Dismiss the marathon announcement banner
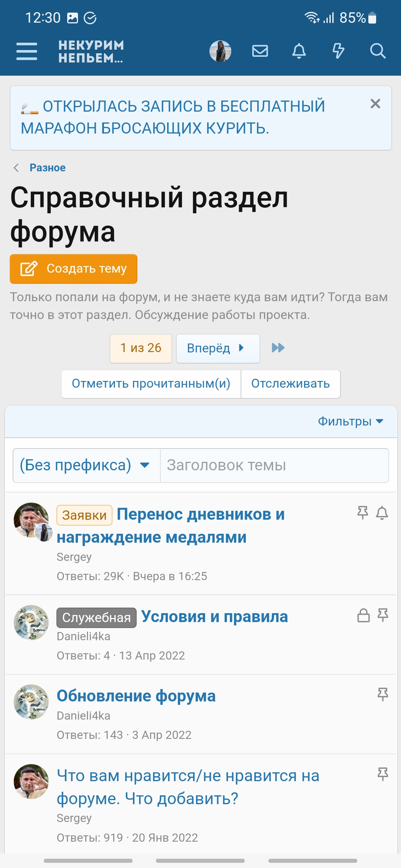Viewport: 401px width, 868px height. pos(375,104)
